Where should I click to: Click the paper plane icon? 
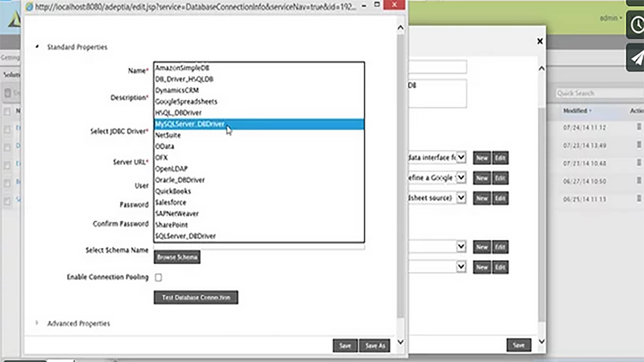point(637,58)
